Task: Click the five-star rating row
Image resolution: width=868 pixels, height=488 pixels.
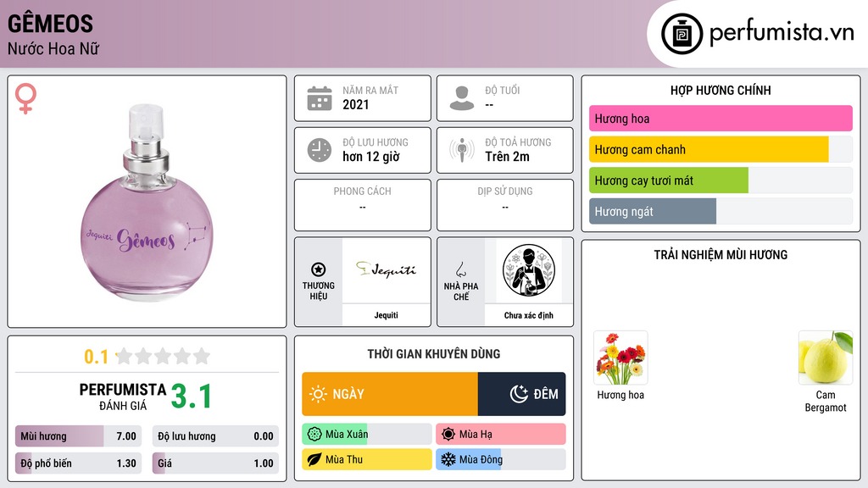Action: (x=164, y=356)
